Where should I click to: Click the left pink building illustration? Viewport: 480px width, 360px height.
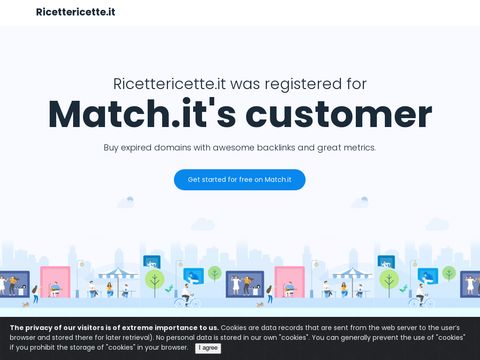[55, 282]
